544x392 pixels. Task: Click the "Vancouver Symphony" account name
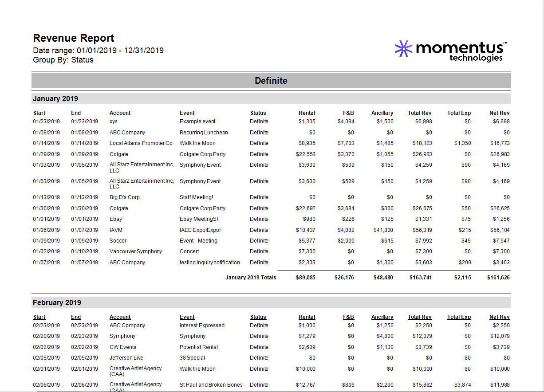[136, 251]
